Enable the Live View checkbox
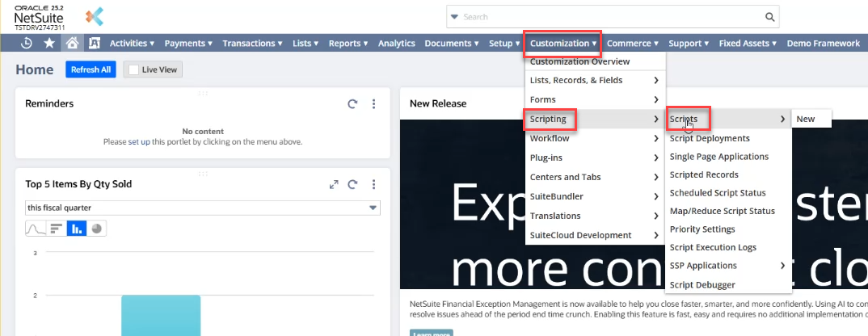The image size is (868, 336). pos(134,70)
